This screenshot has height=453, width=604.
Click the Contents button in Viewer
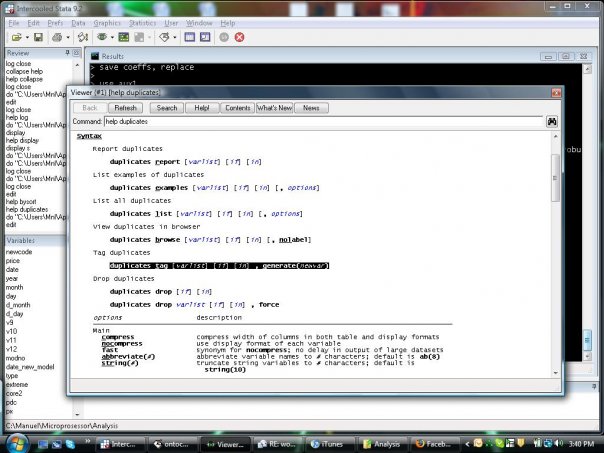tap(238, 108)
